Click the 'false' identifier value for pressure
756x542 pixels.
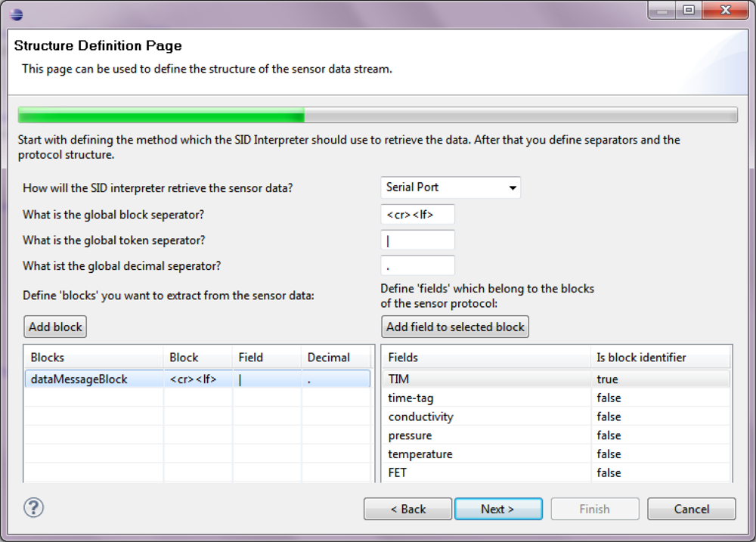click(x=609, y=435)
